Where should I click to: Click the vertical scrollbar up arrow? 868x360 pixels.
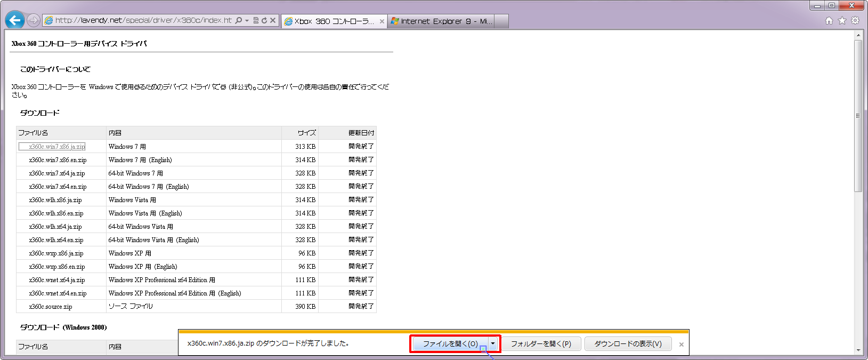[858, 35]
